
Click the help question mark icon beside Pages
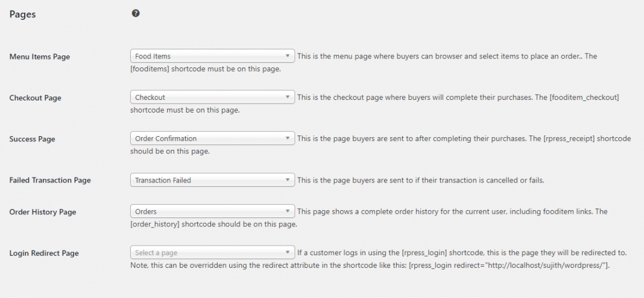coord(136,13)
